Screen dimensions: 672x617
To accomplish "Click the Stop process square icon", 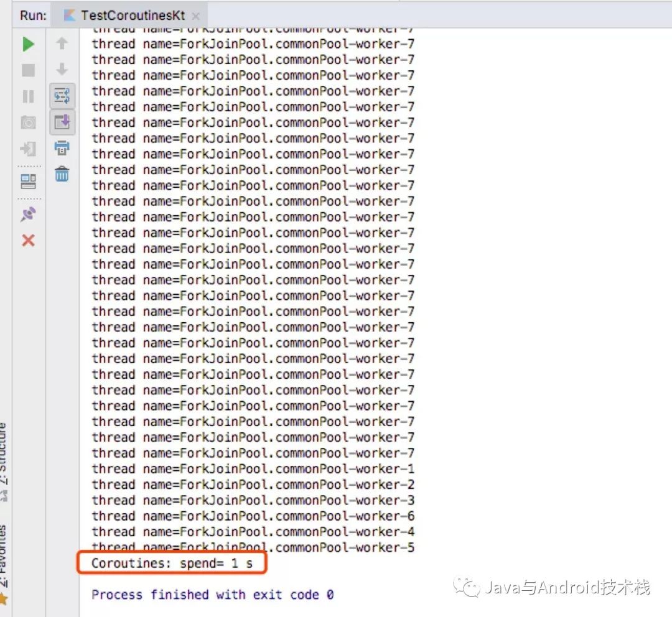I will [28, 70].
